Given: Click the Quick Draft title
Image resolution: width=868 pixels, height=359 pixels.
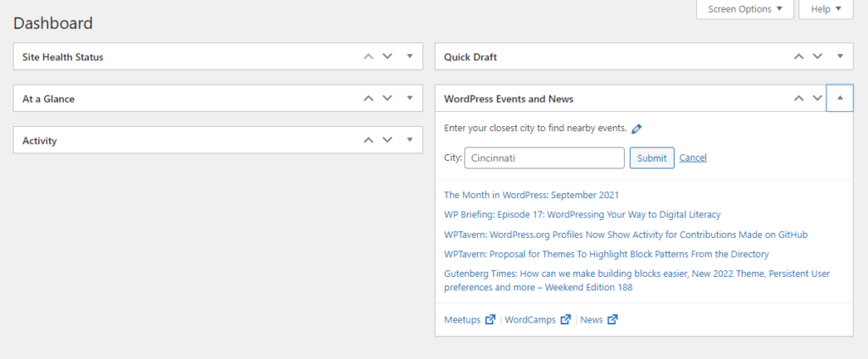Looking at the screenshot, I should click(470, 57).
